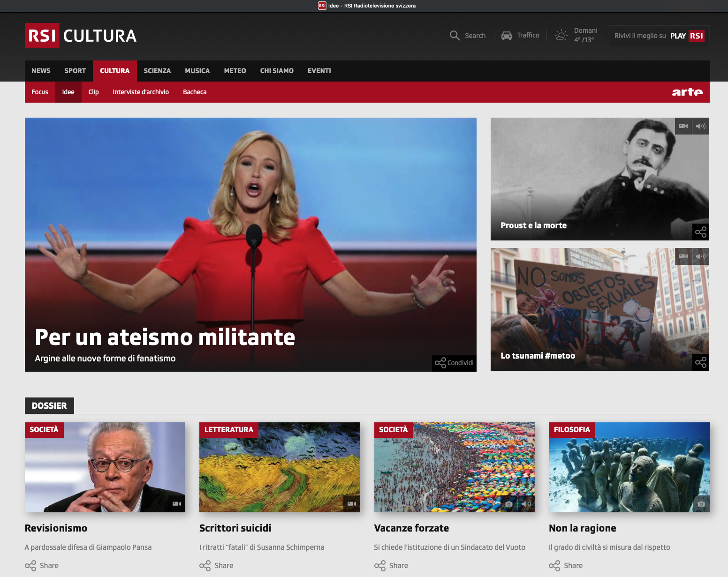Click the Traffico car icon
Screen dimensions: 728x577
point(507,35)
